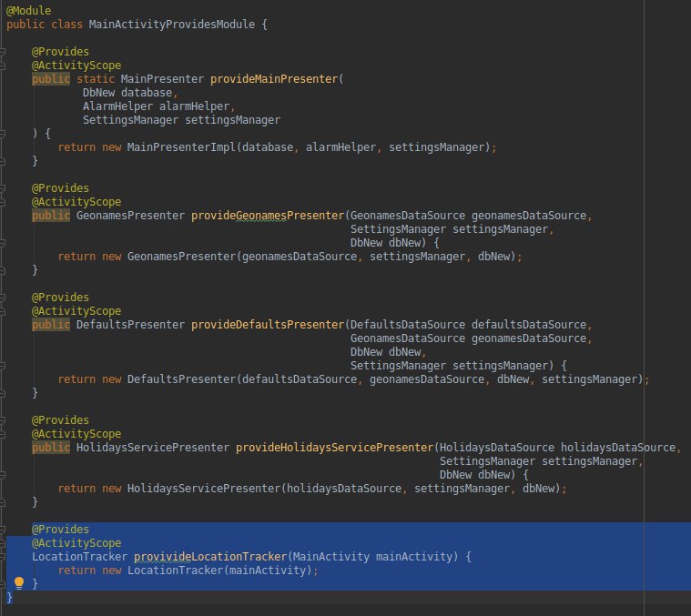Click the AlarmHelper parameter type

117,106
